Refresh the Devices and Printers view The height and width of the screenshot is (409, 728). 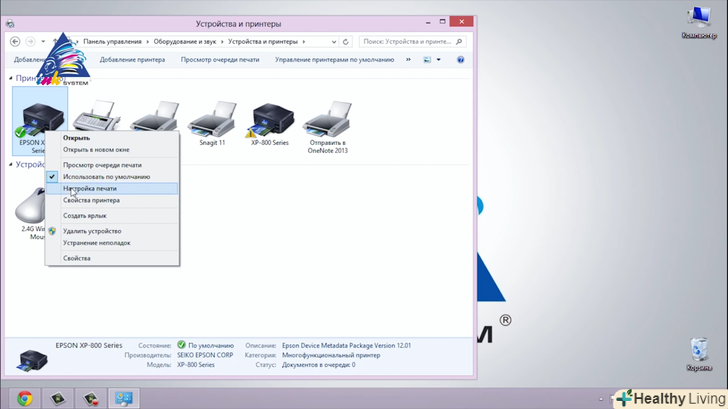[345, 42]
